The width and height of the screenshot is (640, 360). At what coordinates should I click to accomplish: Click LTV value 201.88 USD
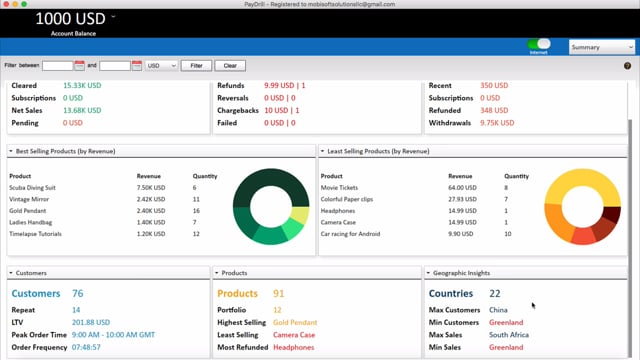click(91, 322)
